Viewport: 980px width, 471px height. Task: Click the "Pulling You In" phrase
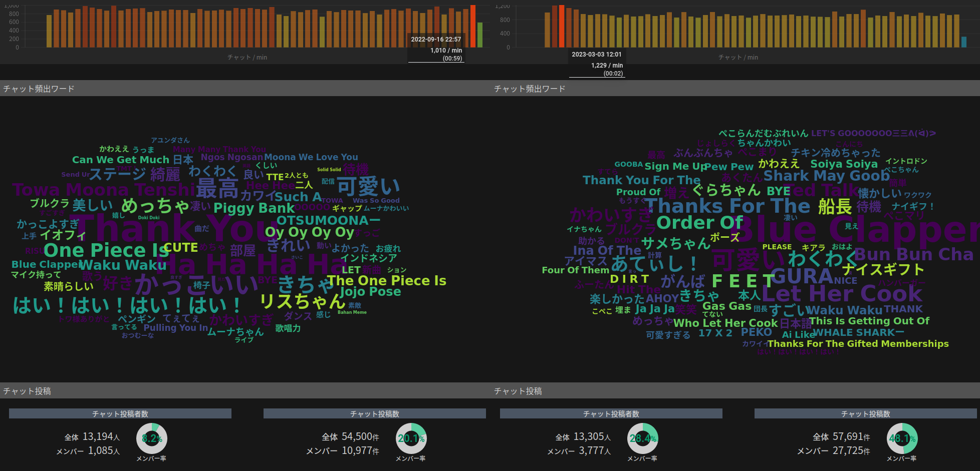pyautogui.click(x=176, y=328)
